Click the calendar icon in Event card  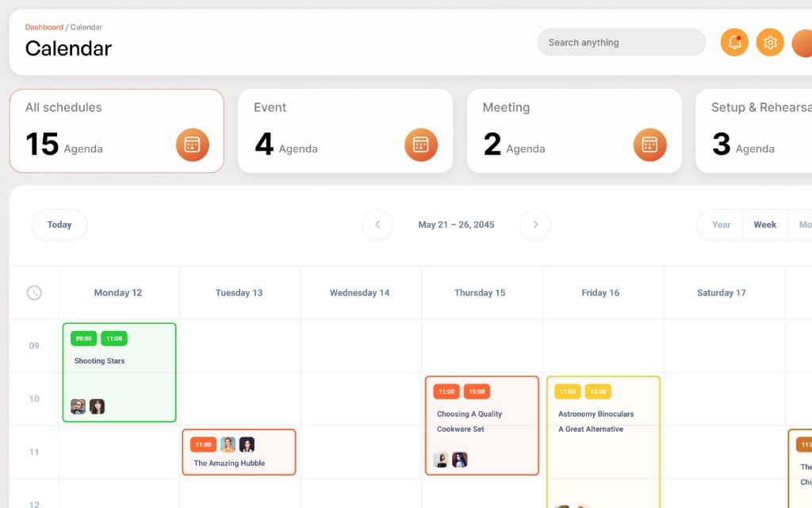(x=421, y=144)
